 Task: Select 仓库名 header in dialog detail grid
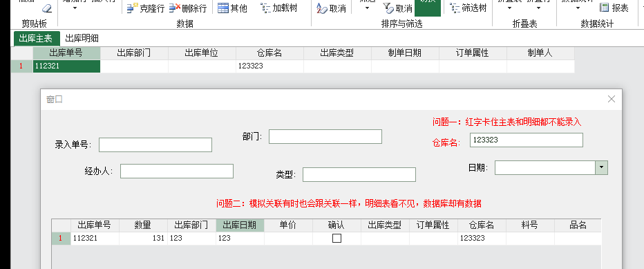pyautogui.click(x=482, y=225)
